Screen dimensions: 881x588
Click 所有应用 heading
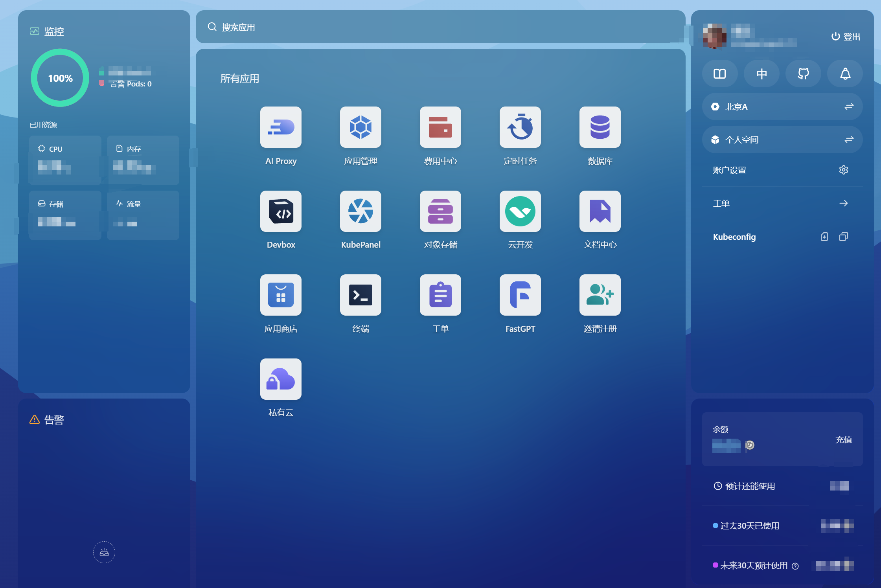click(x=240, y=79)
